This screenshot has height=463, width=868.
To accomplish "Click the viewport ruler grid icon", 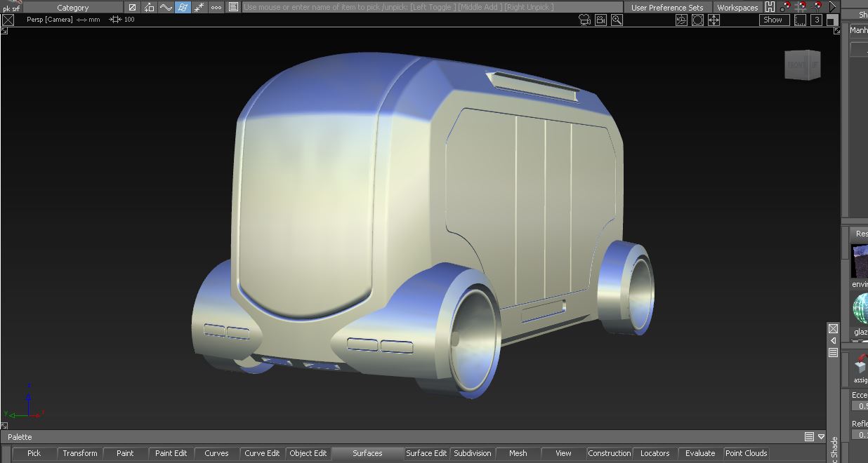I will 800,20.
